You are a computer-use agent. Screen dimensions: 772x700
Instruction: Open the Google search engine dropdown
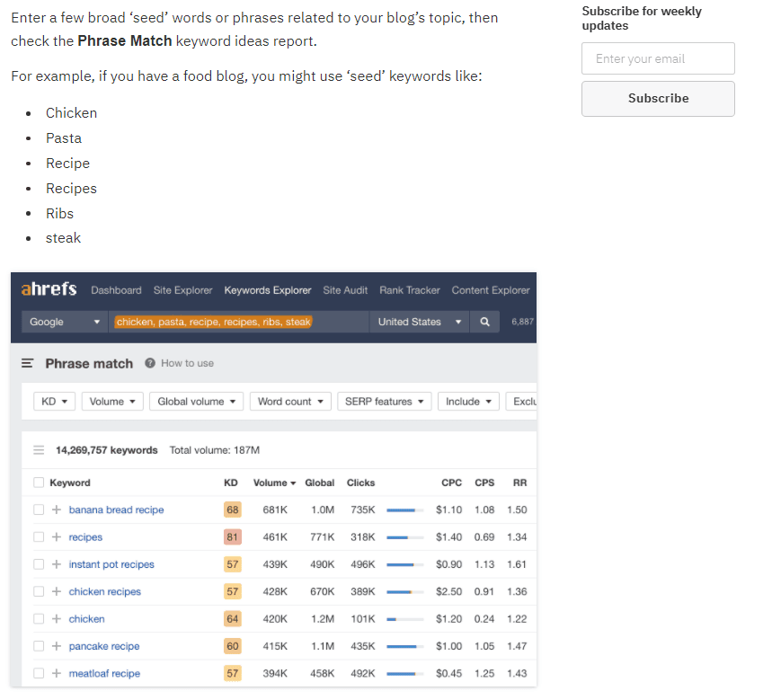(63, 321)
